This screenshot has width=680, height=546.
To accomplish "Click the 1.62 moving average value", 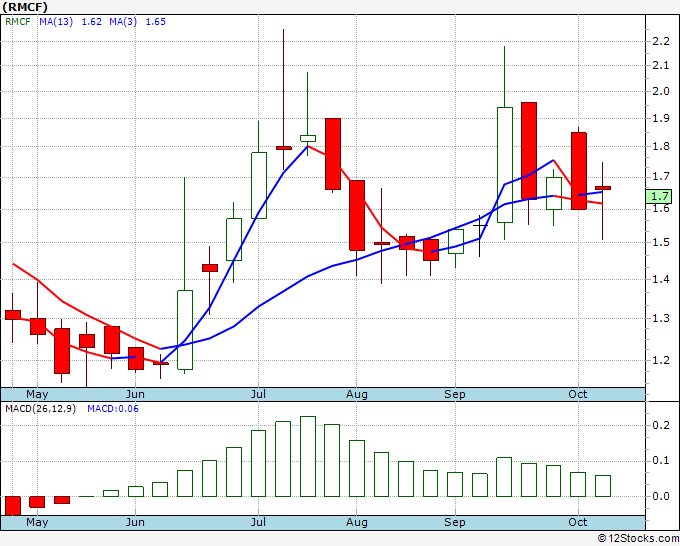I will (92, 22).
